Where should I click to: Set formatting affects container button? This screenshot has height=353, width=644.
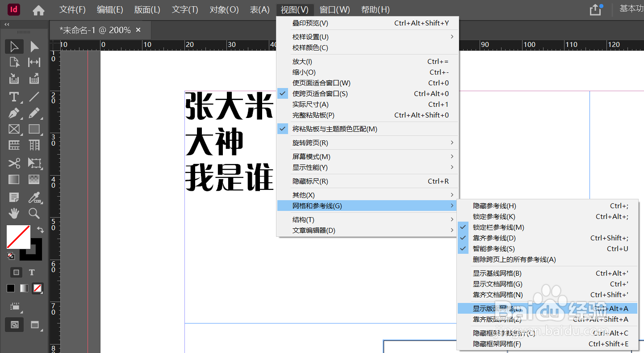(x=17, y=272)
